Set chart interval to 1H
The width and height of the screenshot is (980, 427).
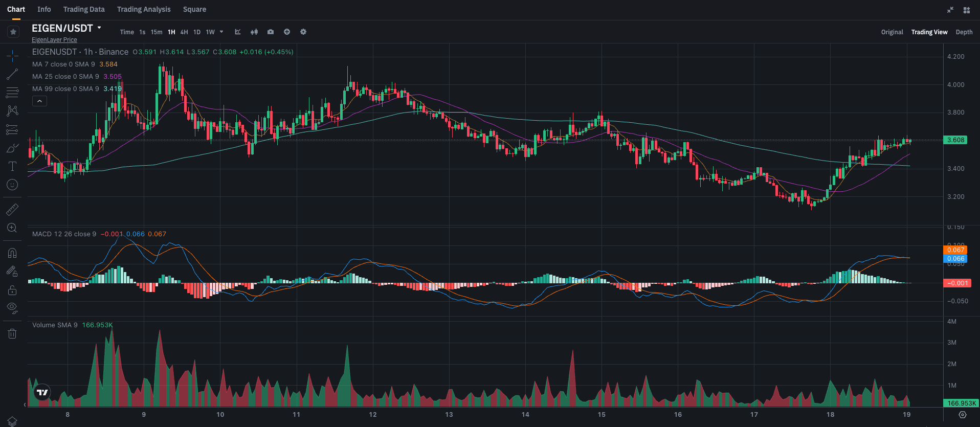(x=171, y=32)
